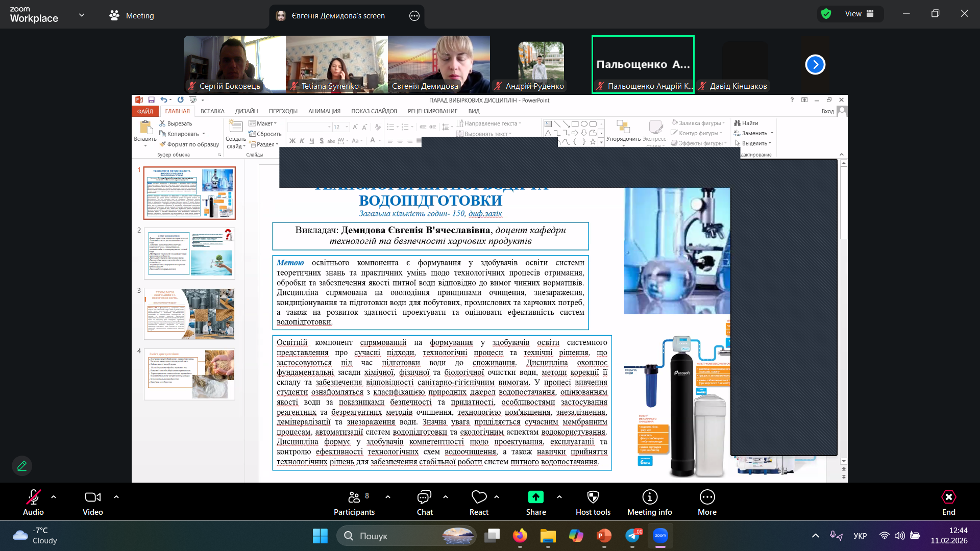Open the Meeting tab at top
980x551 pixels.
tap(132, 15)
